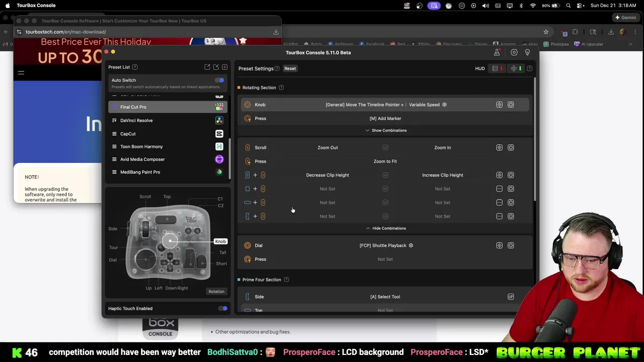The width and height of the screenshot is (644, 362).
Task: Open TourBox Console settings gear
Action: (514, 52)
